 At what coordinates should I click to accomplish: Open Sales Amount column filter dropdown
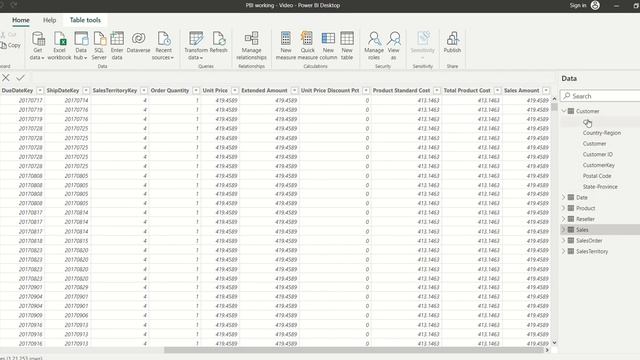(x=546, y=91)
